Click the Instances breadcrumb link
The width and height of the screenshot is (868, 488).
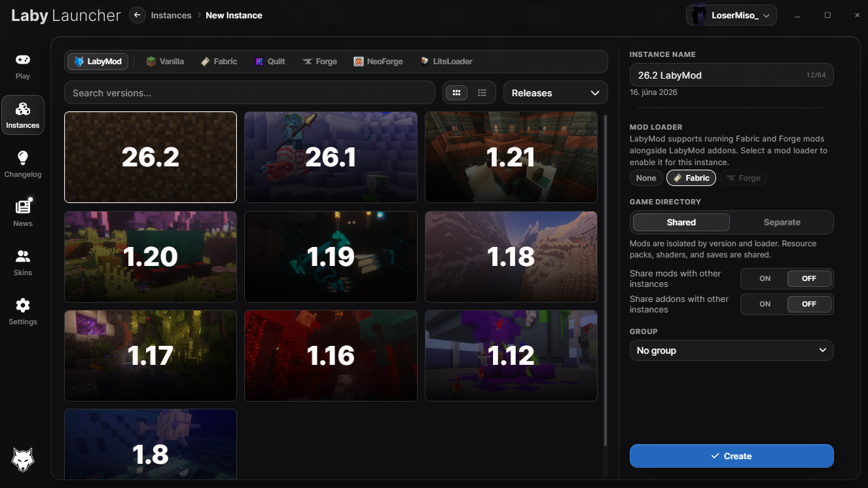click(x=171, y=15)
